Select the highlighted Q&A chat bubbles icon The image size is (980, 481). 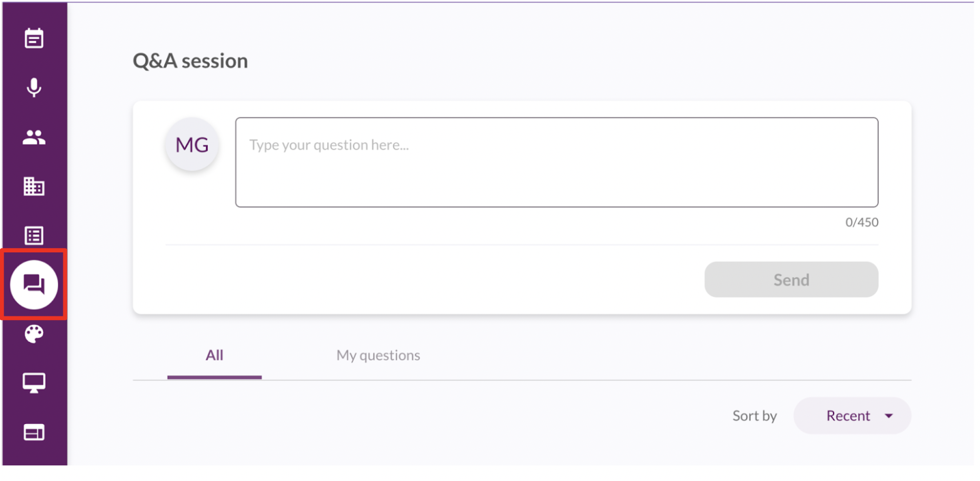[x=34, y=284]
